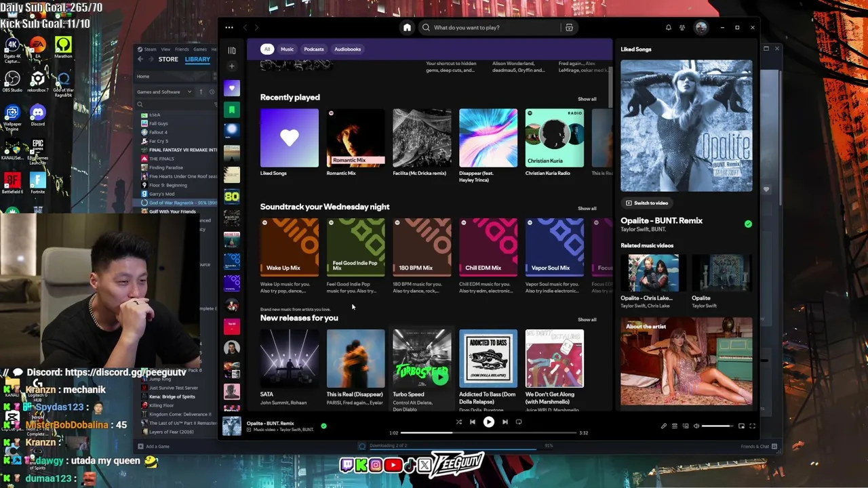Open the green bookmark Your Episodes item
This screenshot has height=488, width=868.
(231, 110)
